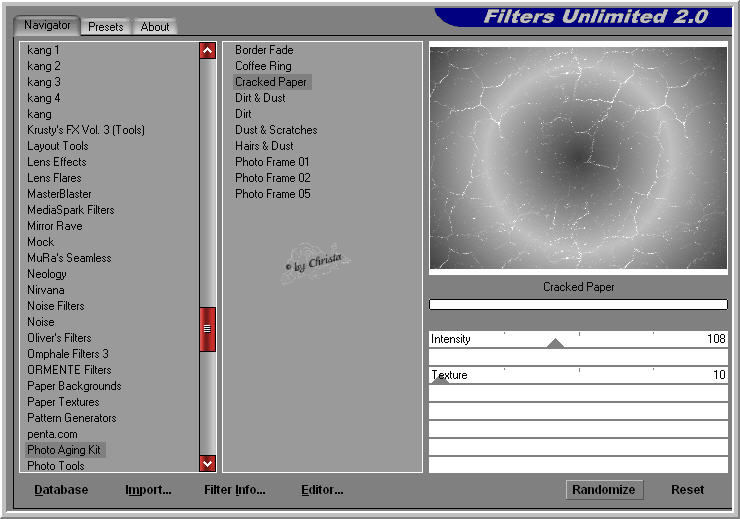Select Krusty's FX Vol. 3 (Tools)
Viewport: 740px width, 519px height.
[x=86, y=130]
